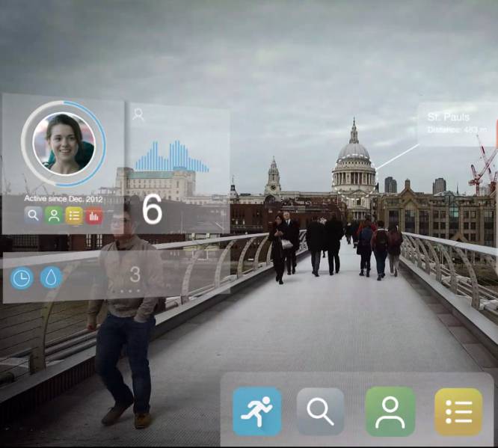The image size is (498, 448).
Task: Open search from the bottom dock
Action: pyautogui.click(x=321, y=411)
